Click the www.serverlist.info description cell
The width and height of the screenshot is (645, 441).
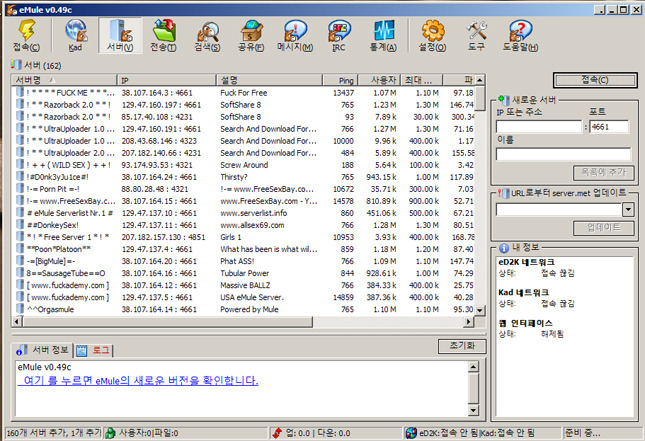tap(254, 213)
